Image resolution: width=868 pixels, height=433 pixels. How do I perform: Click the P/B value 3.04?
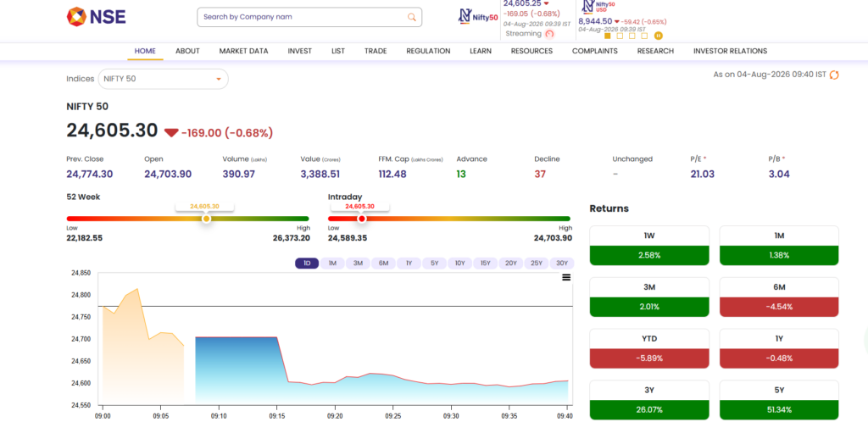779,175
